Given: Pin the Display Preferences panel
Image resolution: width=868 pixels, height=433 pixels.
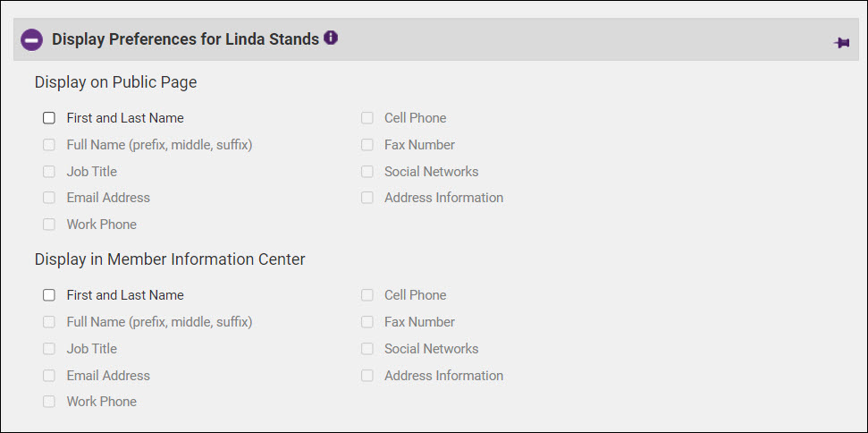Looking at the screenshot, I should click(x=841, y=42).
